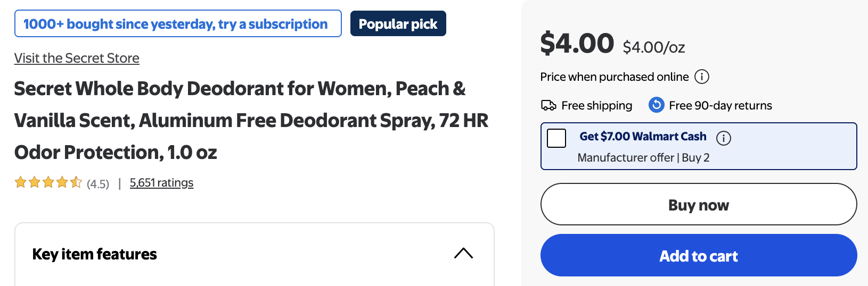Click the Key item features heading

point(95,254)
